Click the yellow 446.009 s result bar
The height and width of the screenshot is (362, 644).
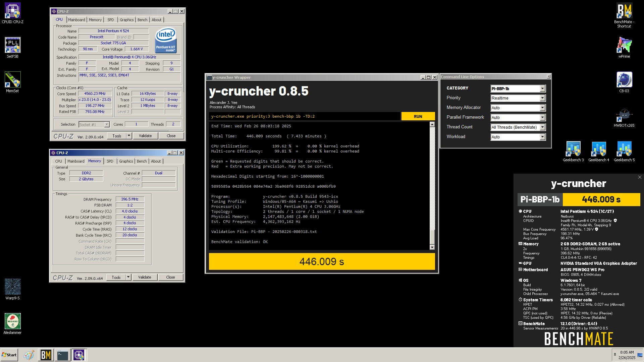[x=322, y=261]
